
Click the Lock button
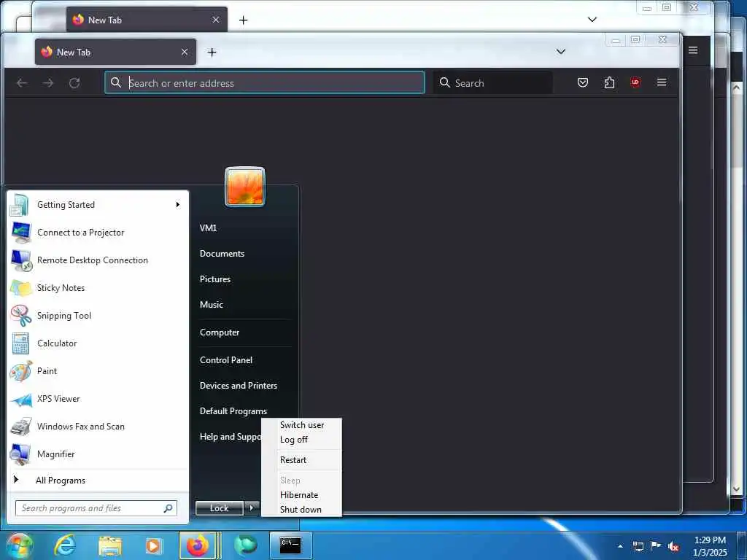(220, 508)
